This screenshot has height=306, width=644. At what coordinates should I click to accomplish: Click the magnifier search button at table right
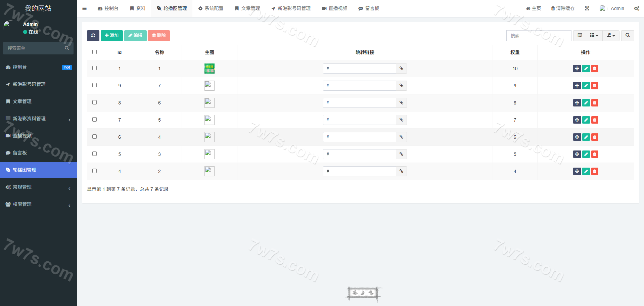tap(628, 36)
